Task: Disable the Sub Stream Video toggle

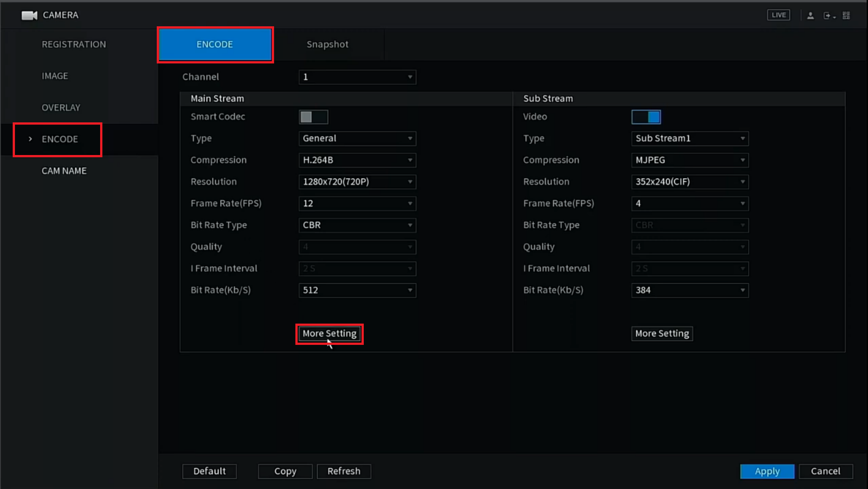Action: coord(646,117)
